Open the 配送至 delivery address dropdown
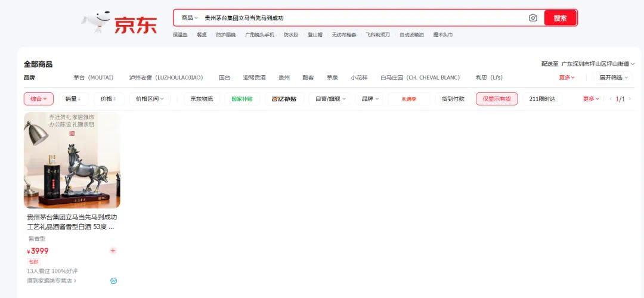The image size is (644, 298). [x=588, y=64]
